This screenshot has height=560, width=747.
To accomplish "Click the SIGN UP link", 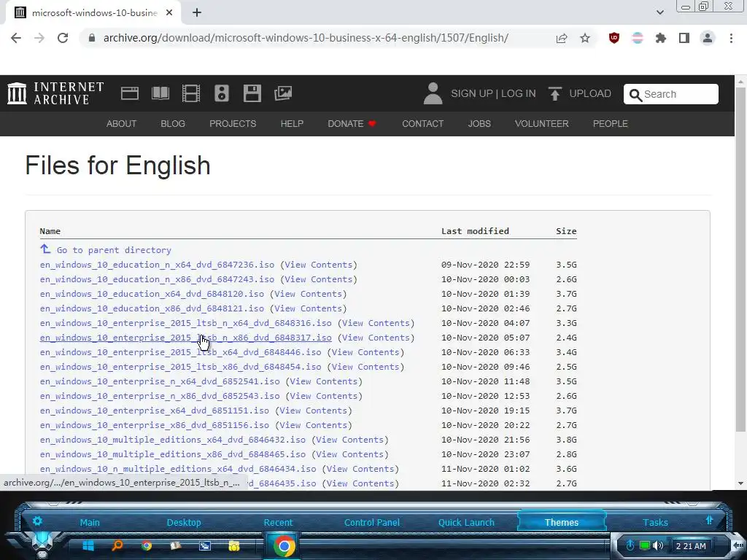I will click(x=472, y=93).
